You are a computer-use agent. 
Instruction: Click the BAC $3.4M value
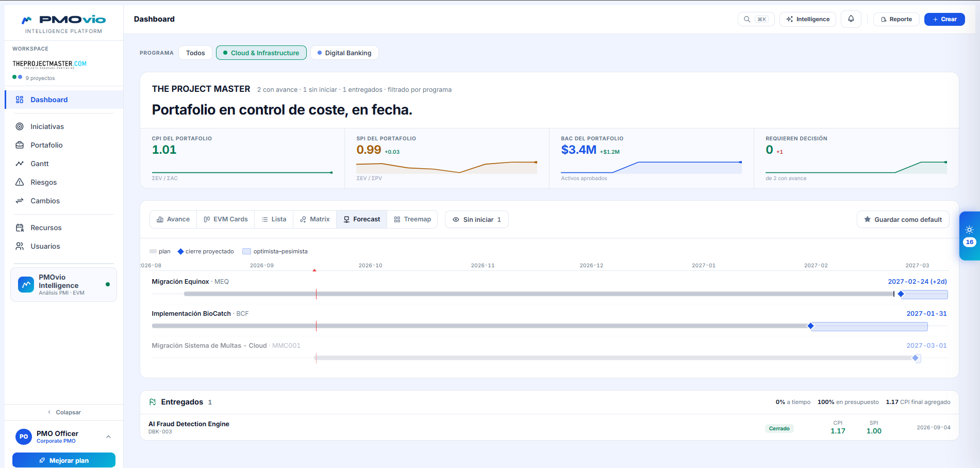[x=578, y=150]
